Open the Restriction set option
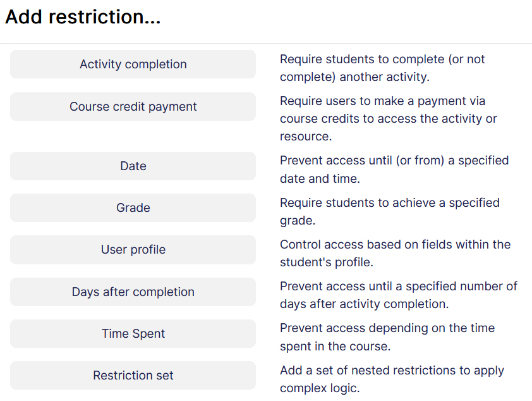 click(x=133, y=376)
